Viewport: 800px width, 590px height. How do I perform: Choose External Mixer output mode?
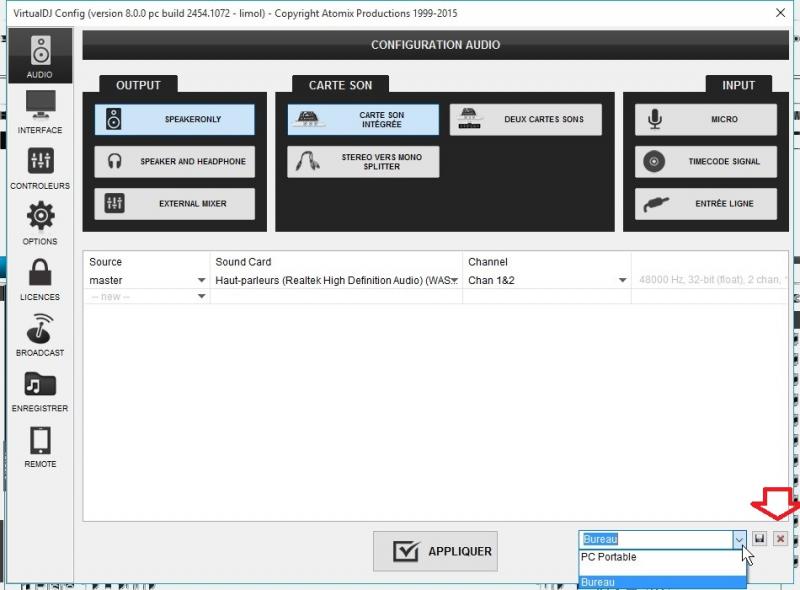coord(175,204)
